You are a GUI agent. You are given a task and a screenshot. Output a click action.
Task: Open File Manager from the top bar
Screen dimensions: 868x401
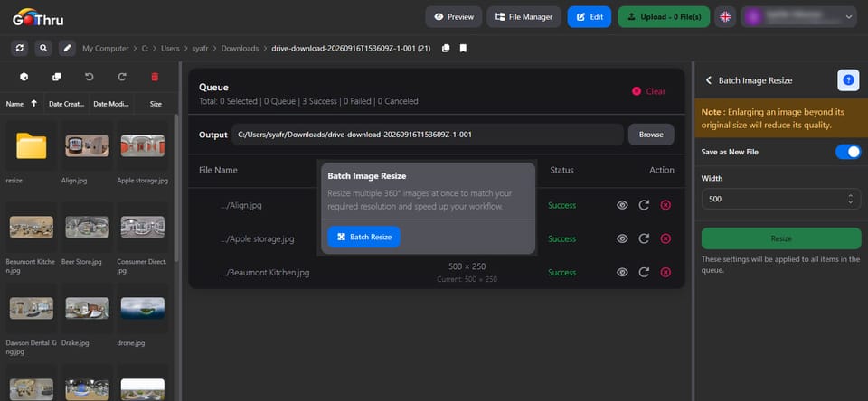pyautogui.click(x=524, y=17)
